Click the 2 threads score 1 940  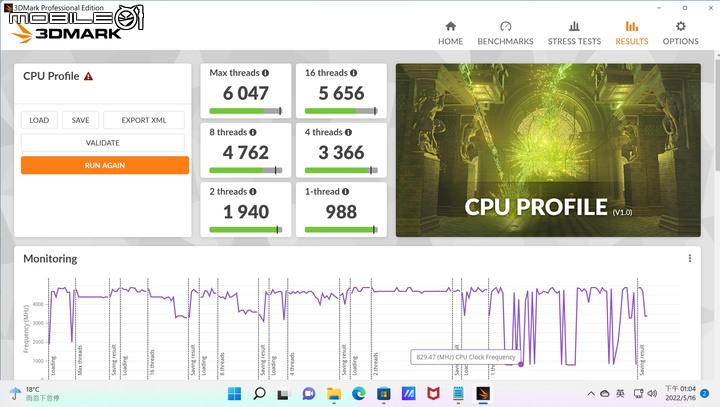(246, 212)
